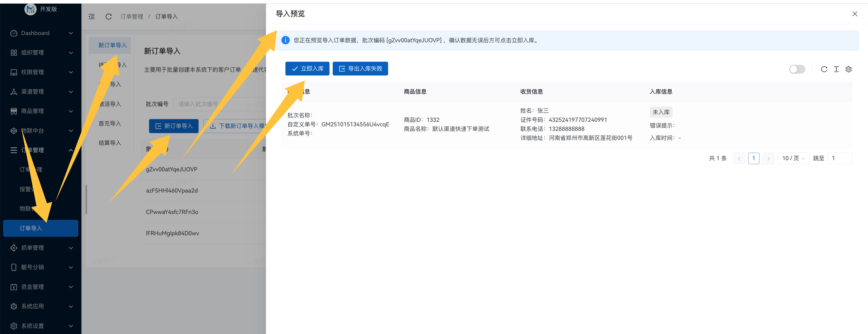This screenshot has width=868, height=334.
Task: Click the 系统设置 gear icon
Action: pos(14,326)
